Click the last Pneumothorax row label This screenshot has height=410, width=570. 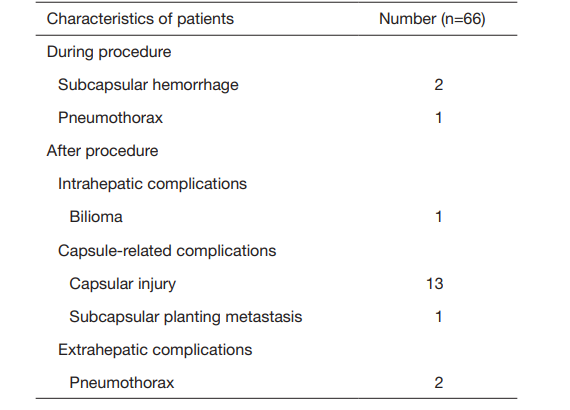point(122,383)
